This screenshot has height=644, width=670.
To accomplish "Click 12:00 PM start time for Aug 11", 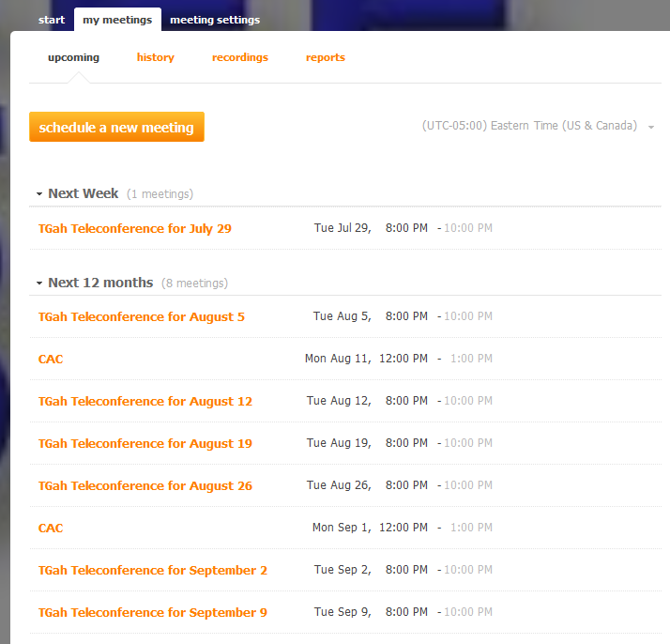I will point(404,358).
